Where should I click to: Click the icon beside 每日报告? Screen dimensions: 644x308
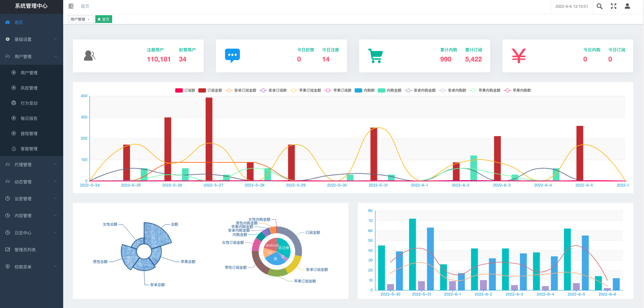point(14,118)
